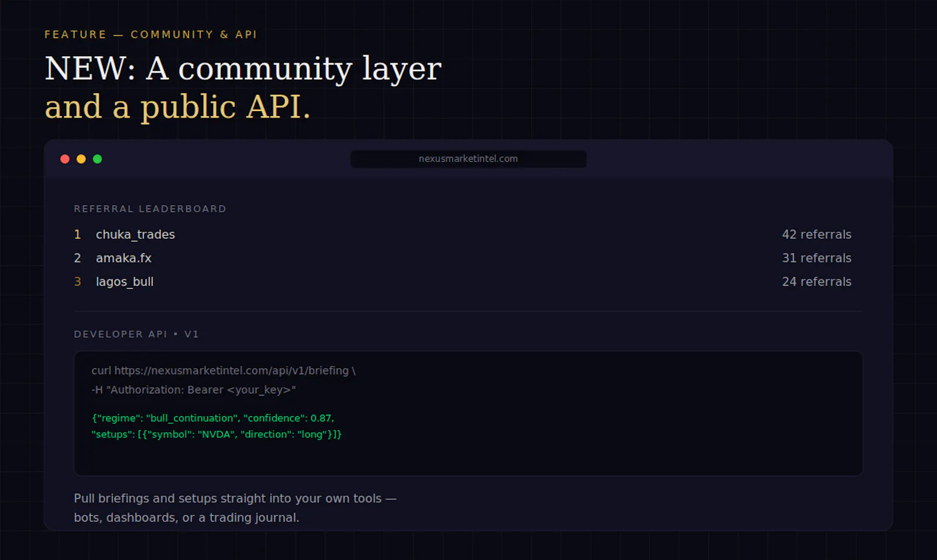This screenshot has width=937, height=560.
Task: Click the Referral Leaderboard heading
Action: [x=150, y=209]
